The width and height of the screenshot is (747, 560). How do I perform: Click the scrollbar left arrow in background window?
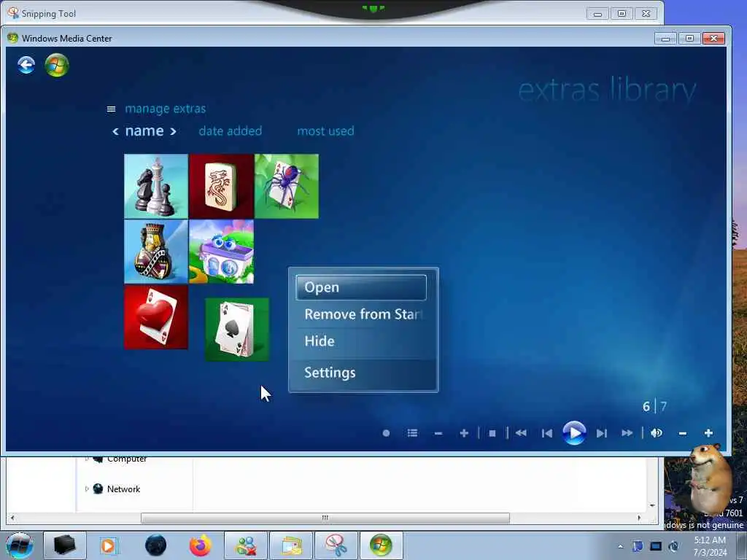(x=12, y=518)
